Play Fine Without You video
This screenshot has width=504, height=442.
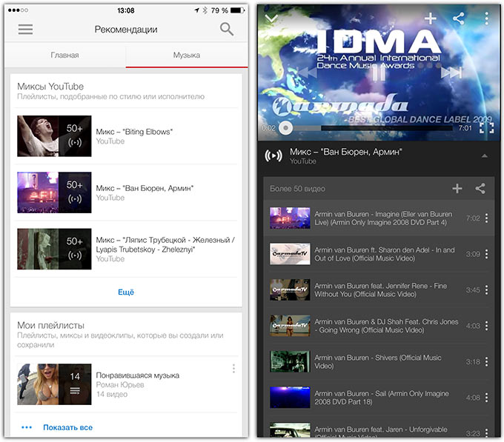pos(379,289)
